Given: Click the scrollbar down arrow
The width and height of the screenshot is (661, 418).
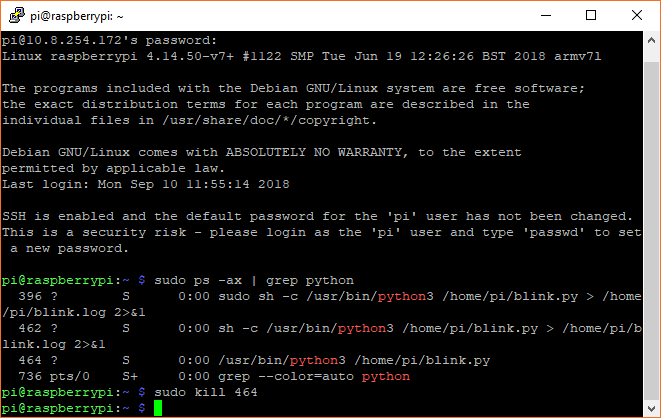Looking at the screenshot, I should 651,408.
